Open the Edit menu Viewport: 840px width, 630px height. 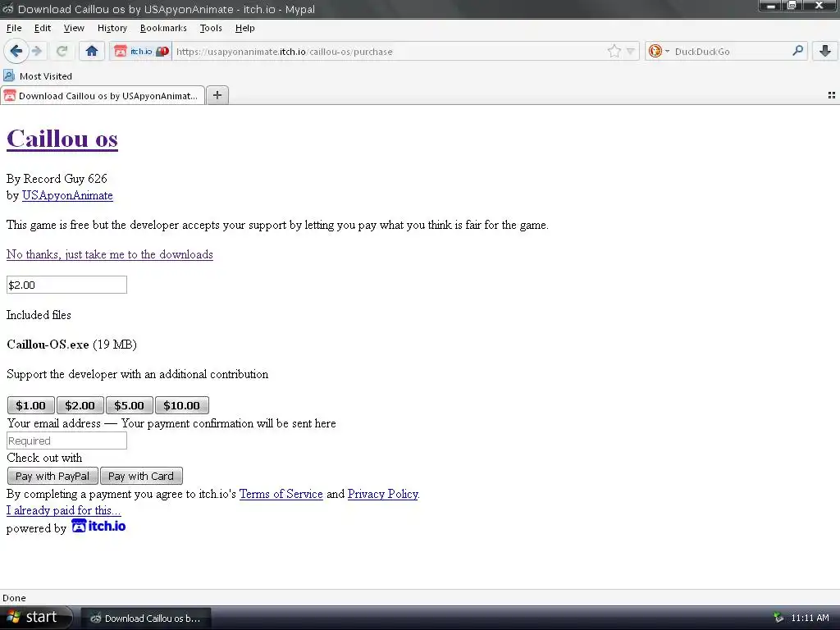[x=43, y=28]
